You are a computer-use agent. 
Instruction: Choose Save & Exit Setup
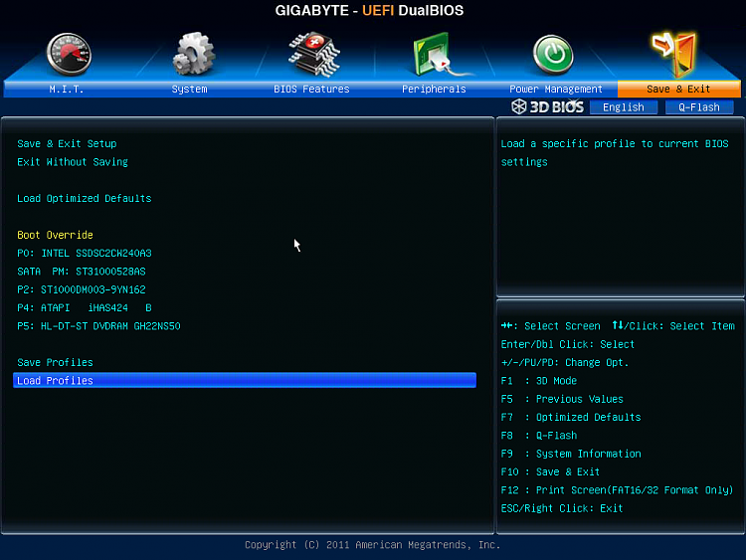tap(67, 143)
